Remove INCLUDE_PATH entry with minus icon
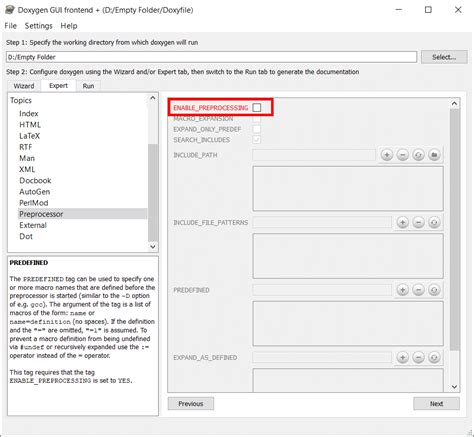Screen dimensions: 474x437 point(403,155)
